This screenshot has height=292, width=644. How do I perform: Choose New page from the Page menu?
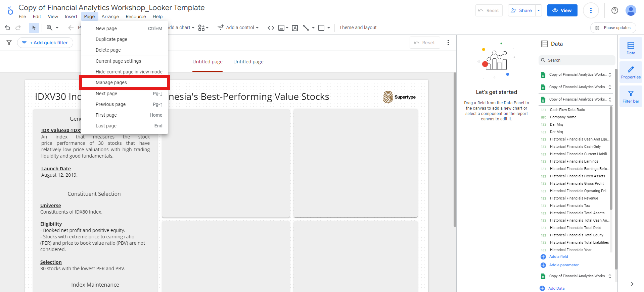124,28
